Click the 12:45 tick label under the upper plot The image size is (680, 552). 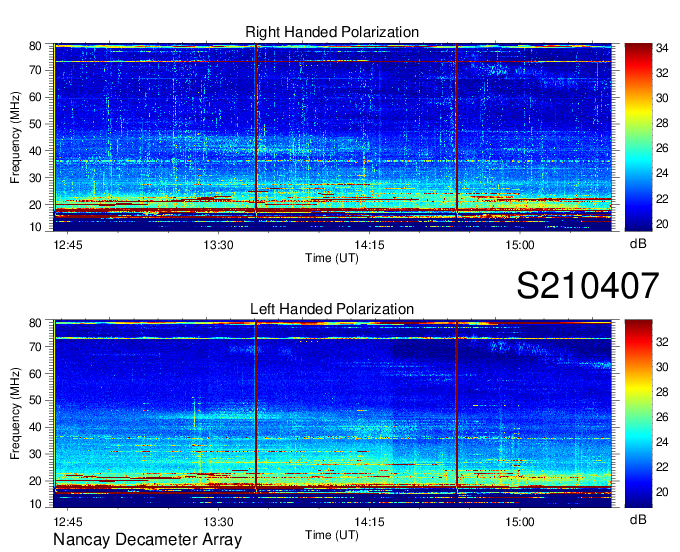[x=68, y=245]
